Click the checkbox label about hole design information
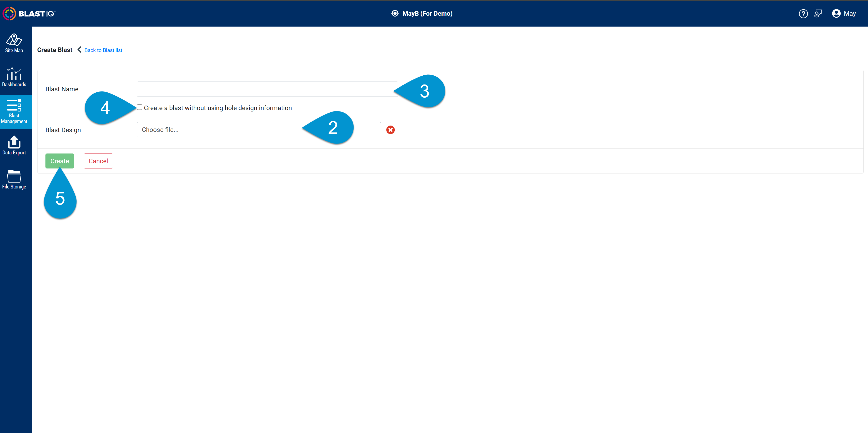Screen dimensions: 868x433 [x=218, y=108]
